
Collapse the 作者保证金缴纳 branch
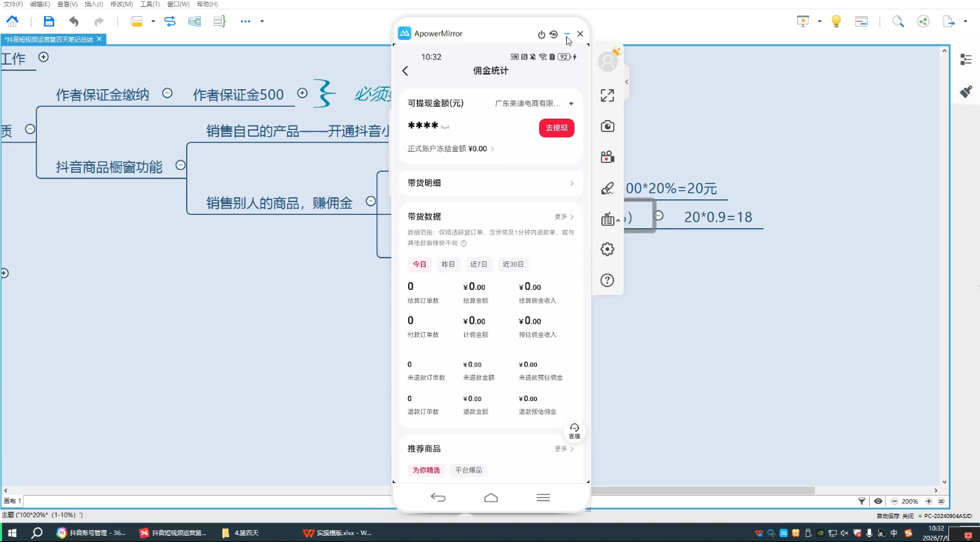pyautogui.click(x=167, y=93)
